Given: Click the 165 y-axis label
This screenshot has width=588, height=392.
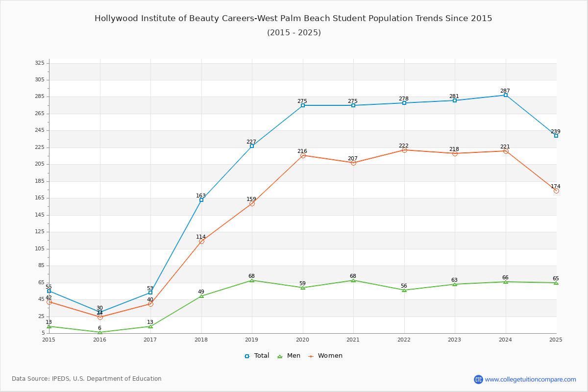Looking at the screenshot, I should (x=40, y=198).
